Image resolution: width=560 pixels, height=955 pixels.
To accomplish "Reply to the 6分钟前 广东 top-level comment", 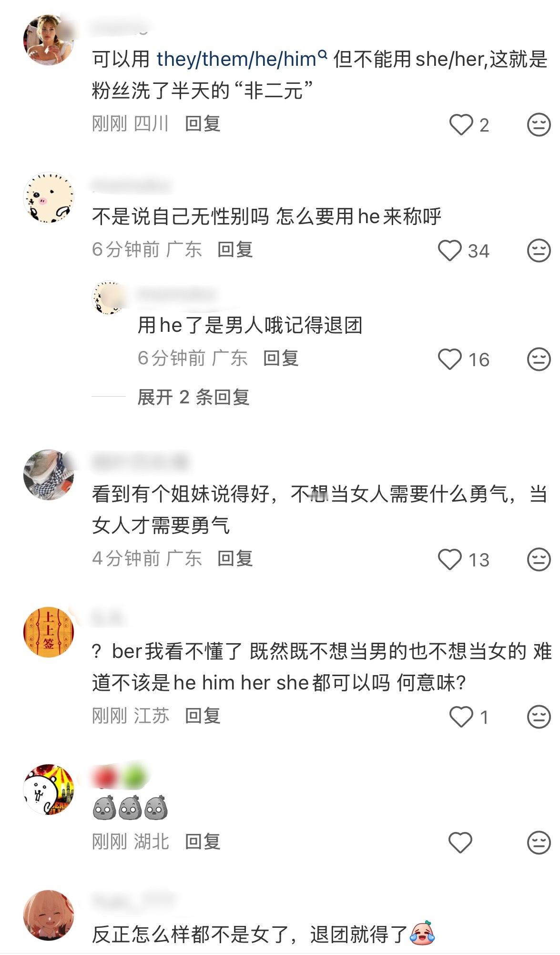I will tap(235, 249).
